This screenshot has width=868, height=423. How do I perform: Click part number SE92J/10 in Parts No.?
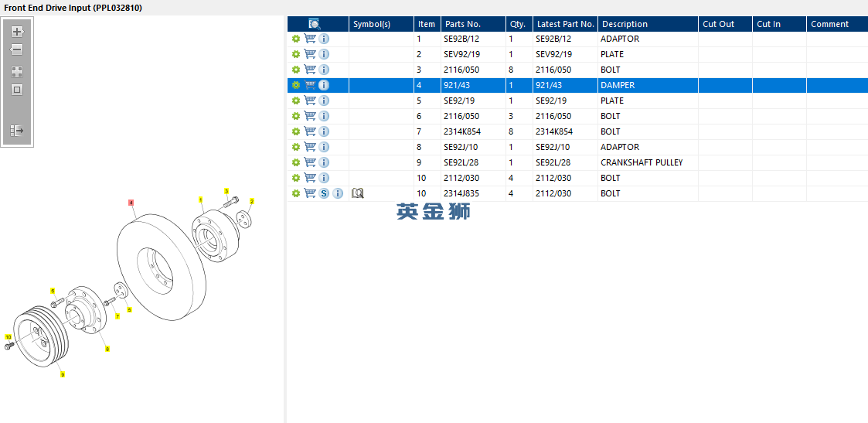461,147
